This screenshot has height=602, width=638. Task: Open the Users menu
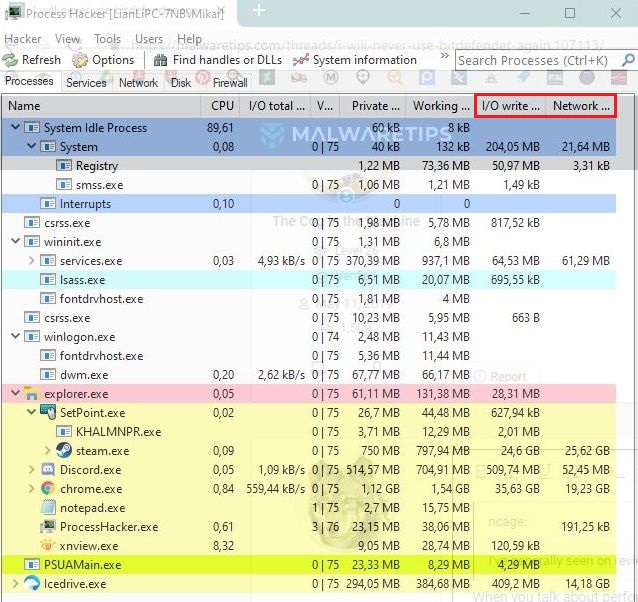tap(149, 39)
